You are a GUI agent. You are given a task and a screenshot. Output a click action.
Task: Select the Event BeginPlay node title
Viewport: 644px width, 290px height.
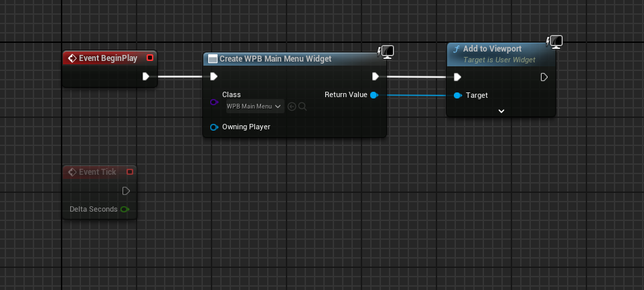[x=108, y=58]
